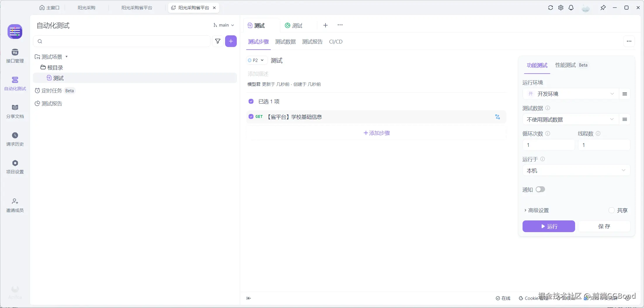Open 接口管理 in the left sidebar
The width and height of the screenshot is (644, 308).
point(15,56)
